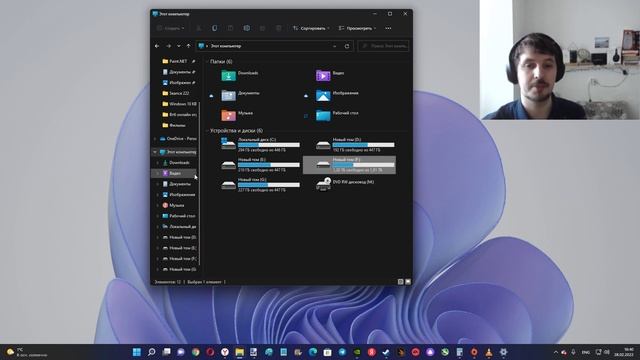Select Рабочий стол in navigation tree
Viewport: 640px width, 360px height.
click(179, 216)
